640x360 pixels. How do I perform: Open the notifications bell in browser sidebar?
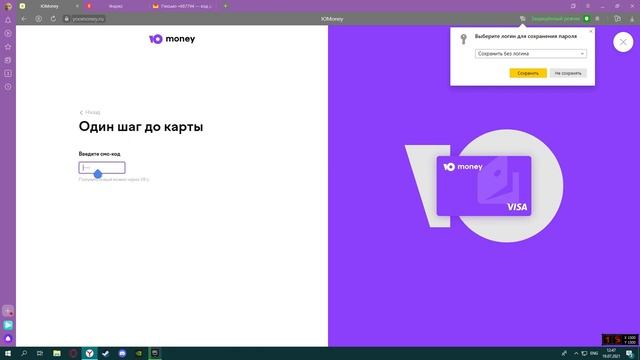8,20
